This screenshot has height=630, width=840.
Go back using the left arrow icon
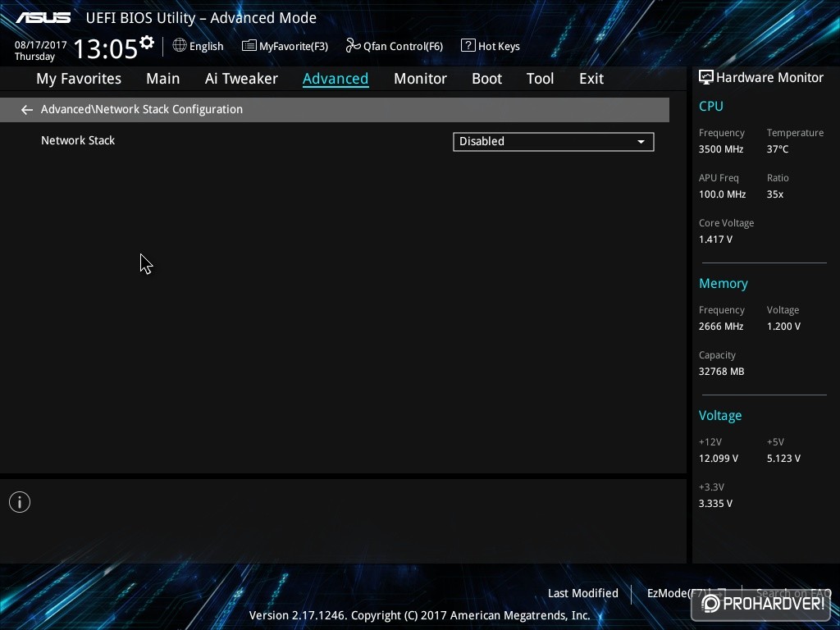tap(27, 110)
